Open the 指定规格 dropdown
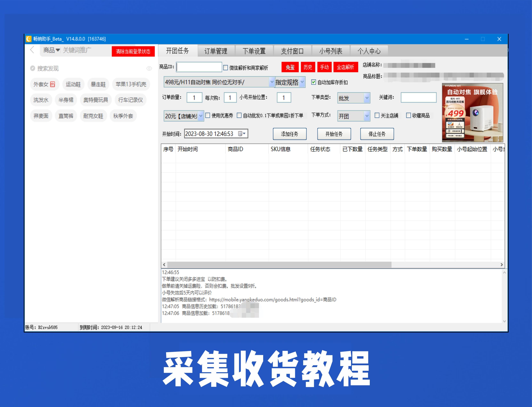Screen dimensions: 532x407 [x=302, y=82]
